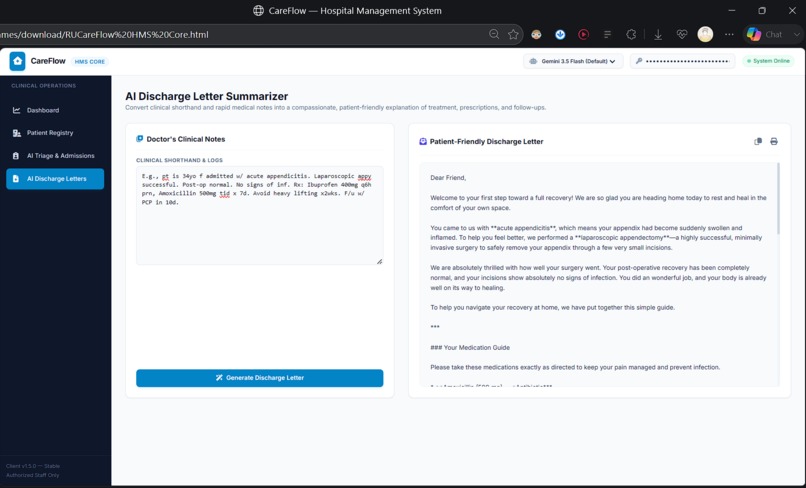Click the CLINICAL OPERATIONS sidebar label
This screenshot has height=488, width=806.
[44, 86]
